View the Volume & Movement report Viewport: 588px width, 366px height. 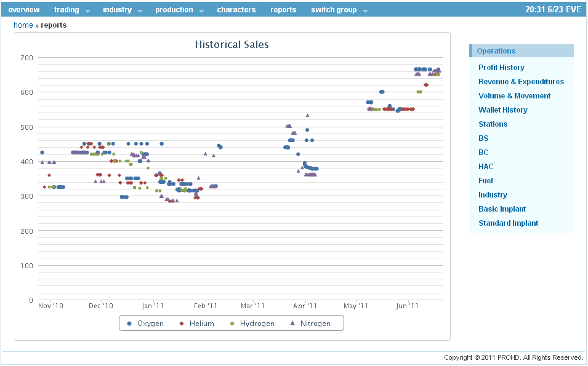[x=514, y=96]
